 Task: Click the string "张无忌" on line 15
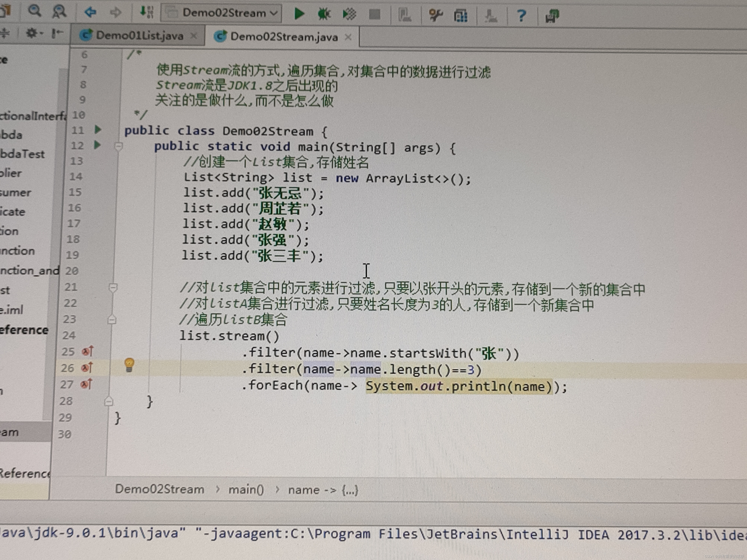click(x=281, y=193)
